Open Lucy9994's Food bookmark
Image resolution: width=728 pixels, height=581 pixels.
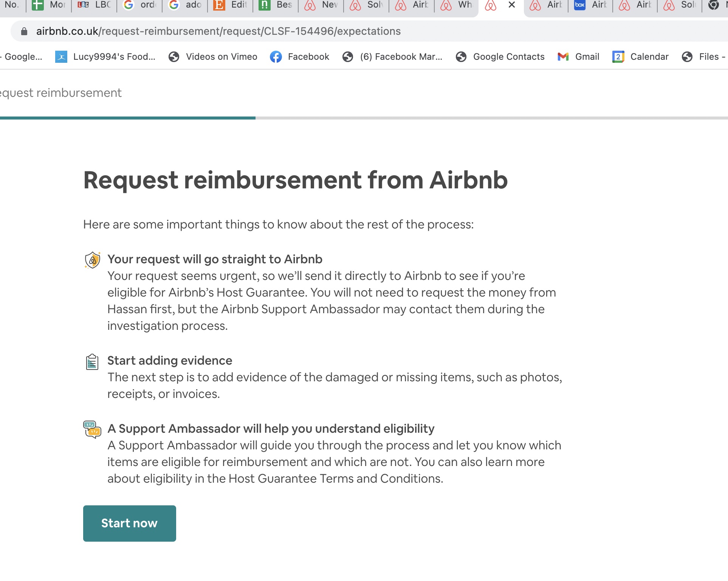105,57
